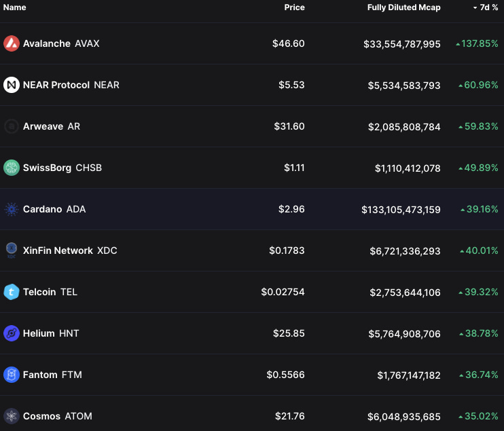Click market cap $5,764,908,706
Image resolution: width=504 pixels, height=431 pixels.
404,334
